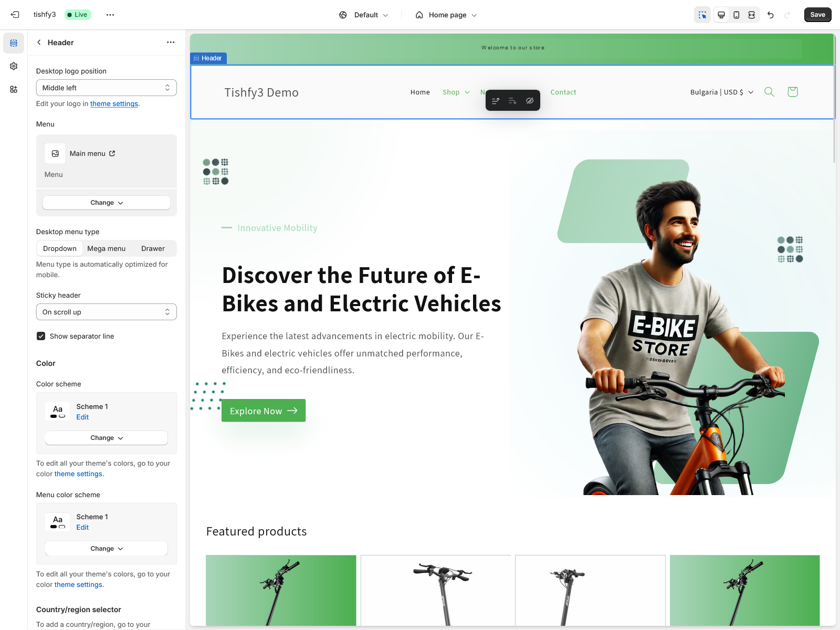Switch to mobile preview icon
Screen dimensions: 840x630
(x=737, y=15)
